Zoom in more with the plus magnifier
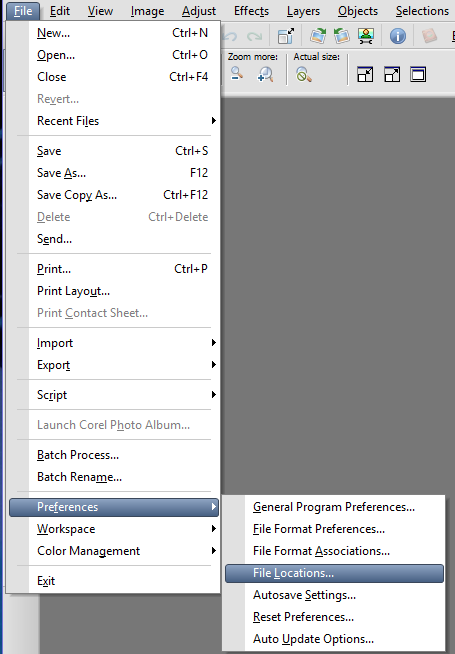 265,75
